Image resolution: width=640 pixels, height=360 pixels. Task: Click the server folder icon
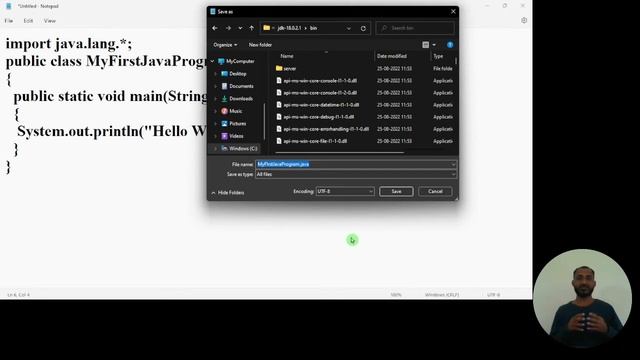point(279,68)
